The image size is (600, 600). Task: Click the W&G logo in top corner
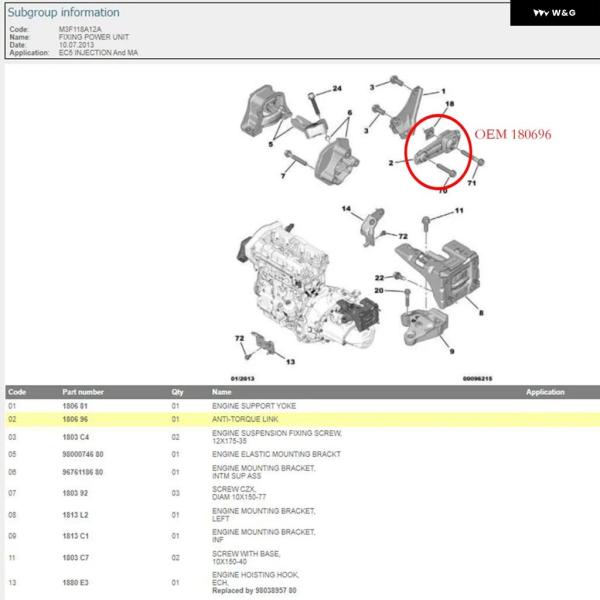tap(553, 13)
